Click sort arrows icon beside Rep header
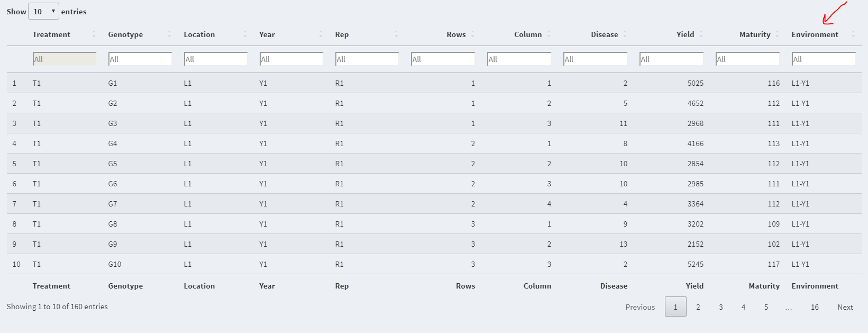868x333 pixels. (x=396, y=34)
